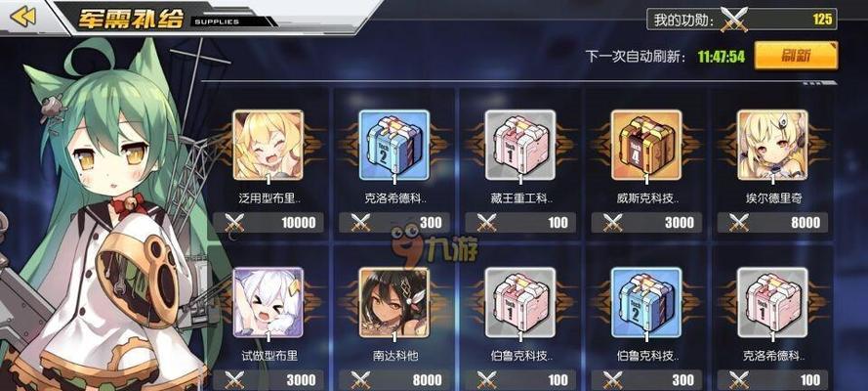The image size is (868, 391).
Task: Buy 威斯克科技 box for 3000 merit
Action: pos(646,223)
